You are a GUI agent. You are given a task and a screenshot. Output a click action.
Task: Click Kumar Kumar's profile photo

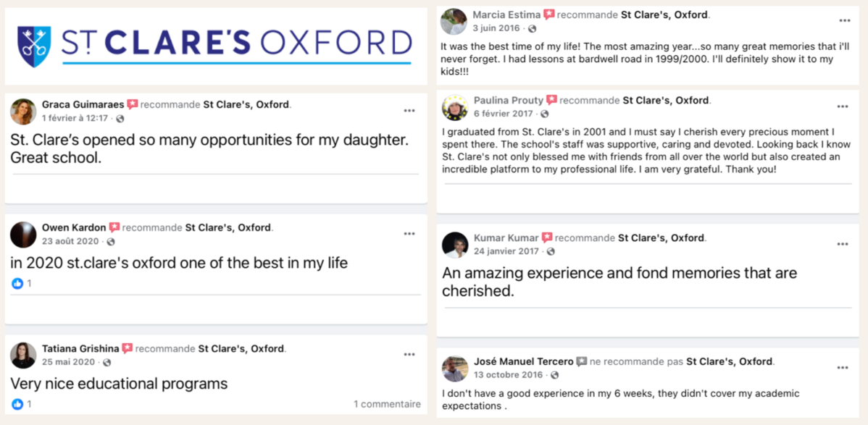pos(455,245)
